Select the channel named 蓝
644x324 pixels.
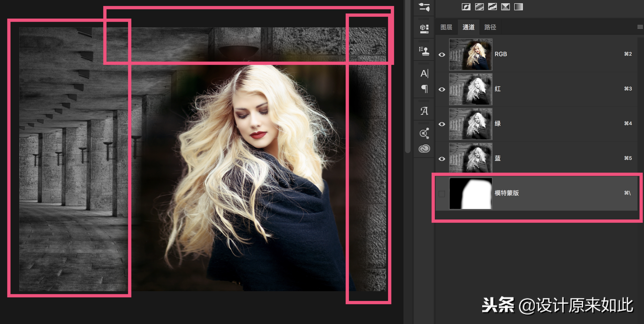tap(498, 158)
